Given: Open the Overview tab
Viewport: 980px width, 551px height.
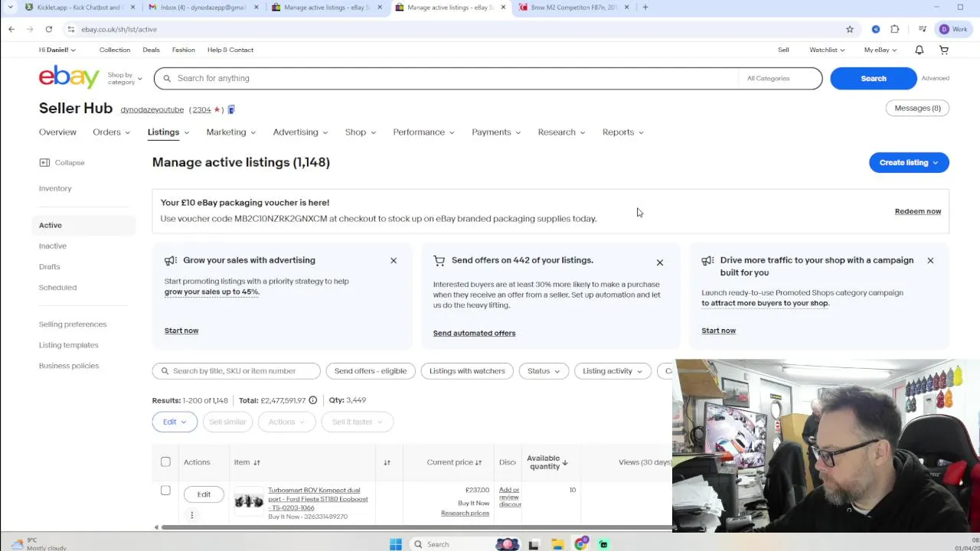Looking at the screenshot, I should coord(57,132).
